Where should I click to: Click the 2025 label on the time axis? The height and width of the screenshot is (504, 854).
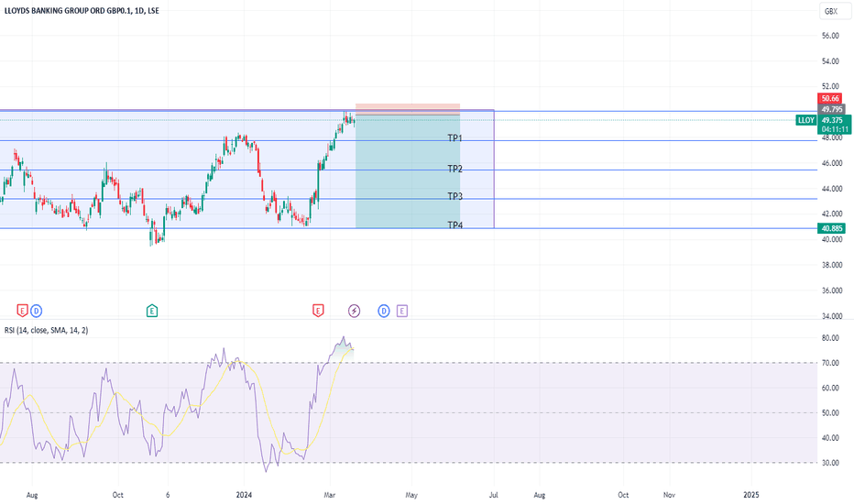[751, 495]
